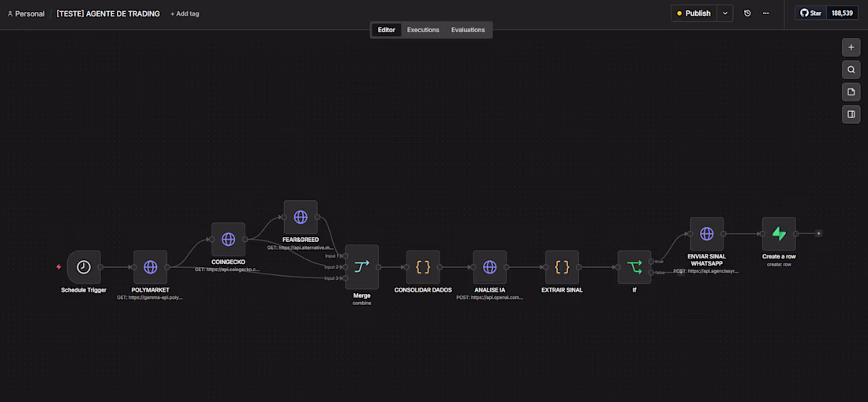The image size is (868, 402).
Task: Click the + Add tag link
Action: pyautogui.click(x=185, y=14)
